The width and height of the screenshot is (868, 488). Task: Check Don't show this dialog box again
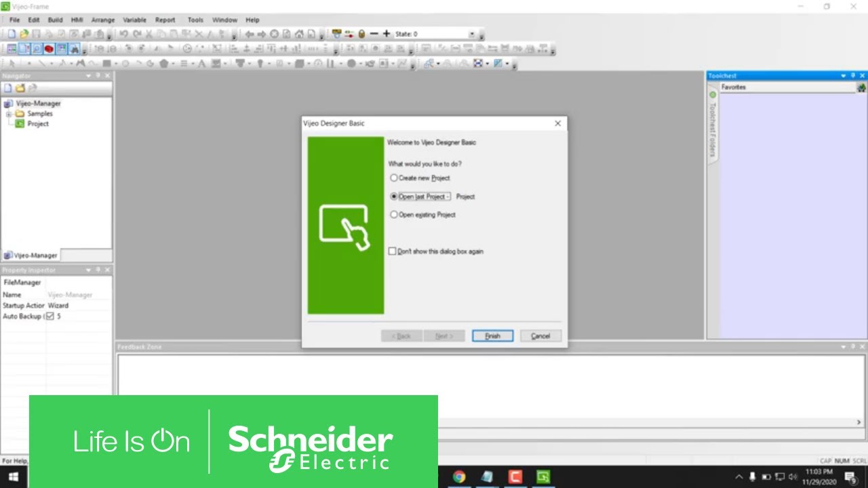tap(392, 251)
